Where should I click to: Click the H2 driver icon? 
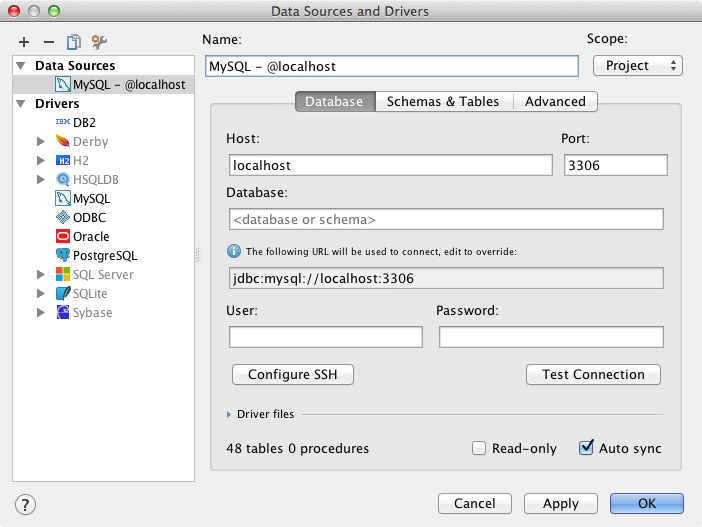(63, 160)
